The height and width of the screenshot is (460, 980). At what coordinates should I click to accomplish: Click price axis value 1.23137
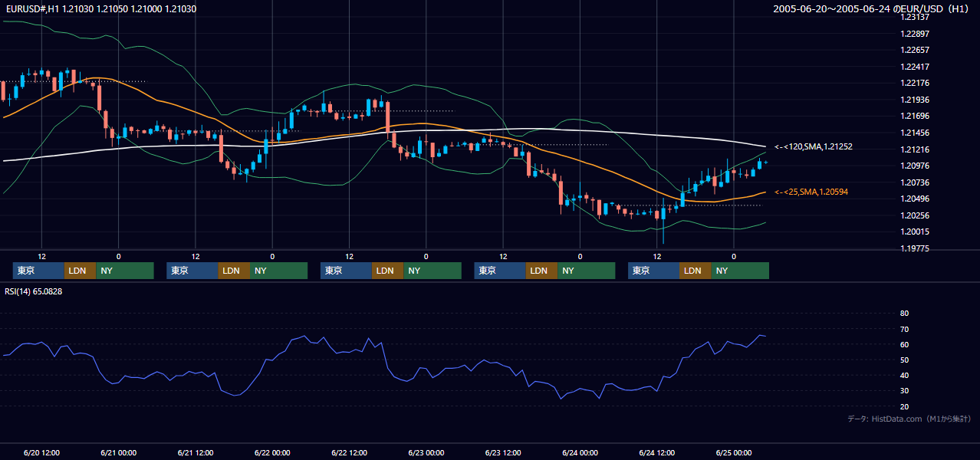916,17
